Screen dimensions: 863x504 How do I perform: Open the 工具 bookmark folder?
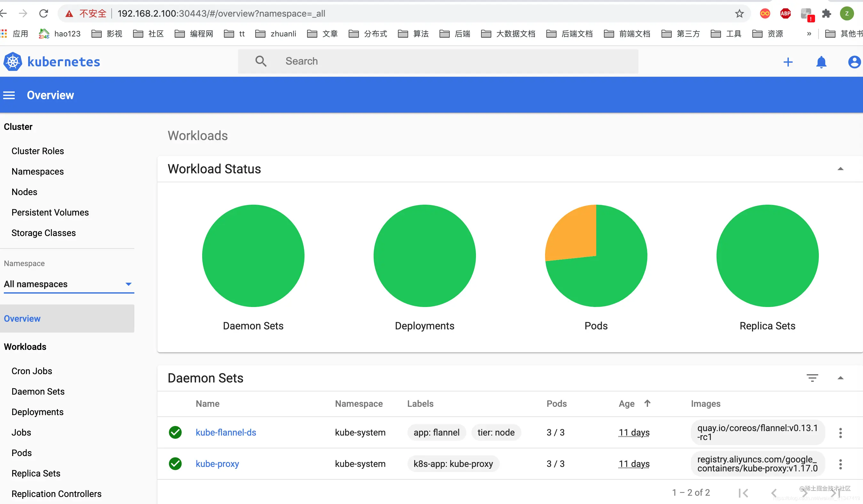(x=726, y=34)
